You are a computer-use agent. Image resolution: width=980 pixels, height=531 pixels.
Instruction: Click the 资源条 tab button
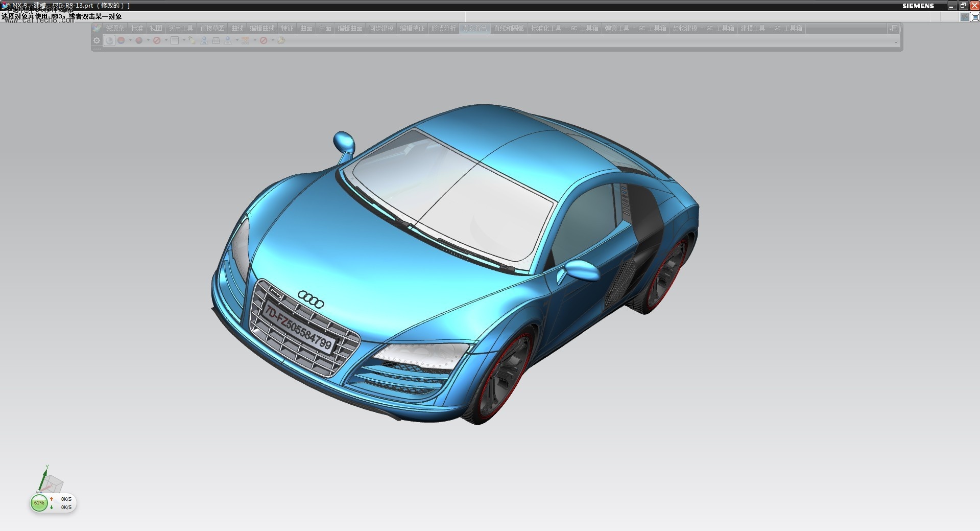pyautogui.click(x=115, y=29)
